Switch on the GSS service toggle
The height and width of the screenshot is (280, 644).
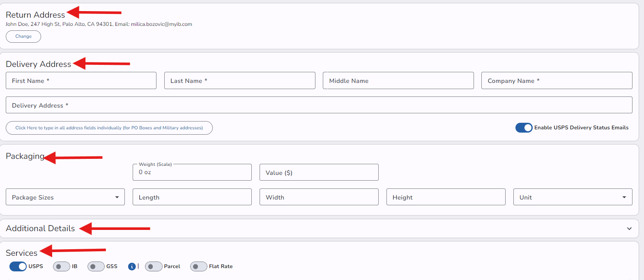tap(96, 266)
